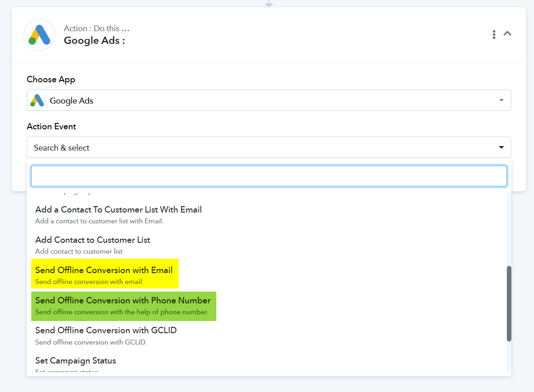Click the Choose App dropdown arrow
534x392 pixels.
501,100
